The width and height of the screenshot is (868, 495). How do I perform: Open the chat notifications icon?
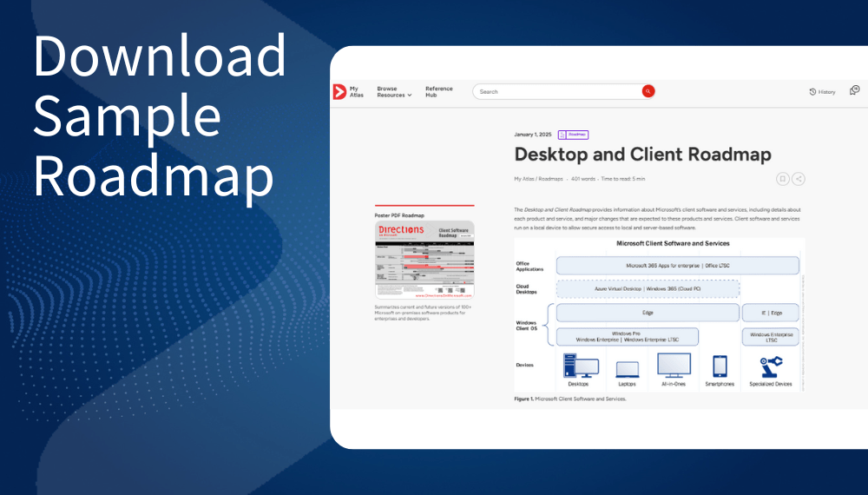point(854,90)
